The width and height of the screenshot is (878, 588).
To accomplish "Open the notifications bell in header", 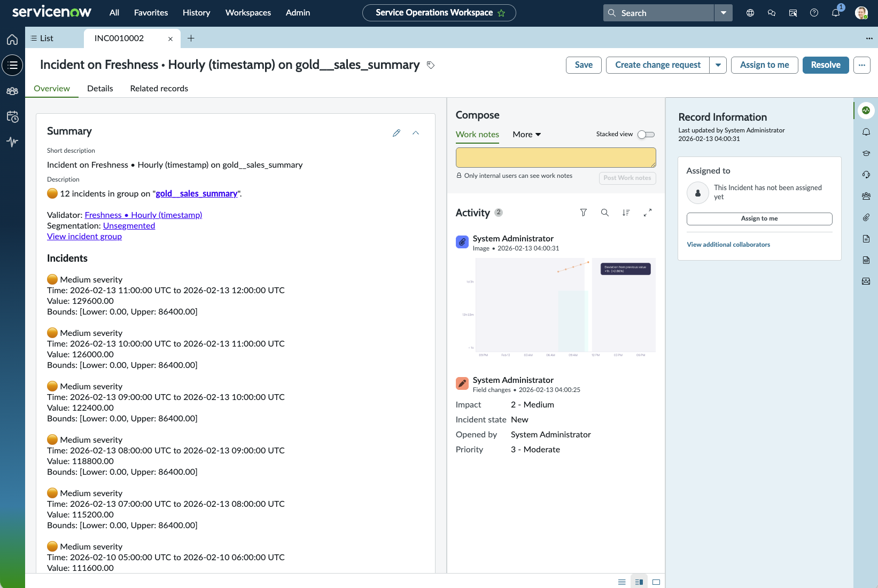I will pyautogui.click(x=836, y=13).
